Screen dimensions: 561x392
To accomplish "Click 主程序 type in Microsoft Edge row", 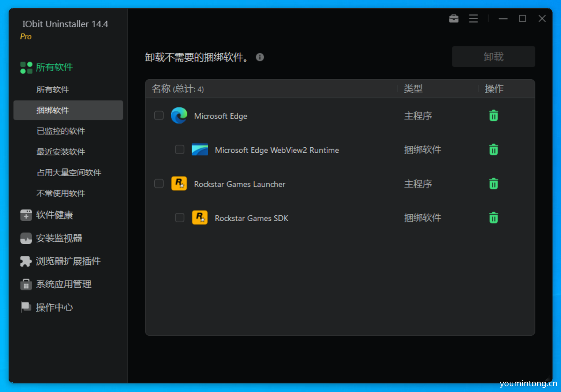I will pyautogui.click(x=418, y=116).
